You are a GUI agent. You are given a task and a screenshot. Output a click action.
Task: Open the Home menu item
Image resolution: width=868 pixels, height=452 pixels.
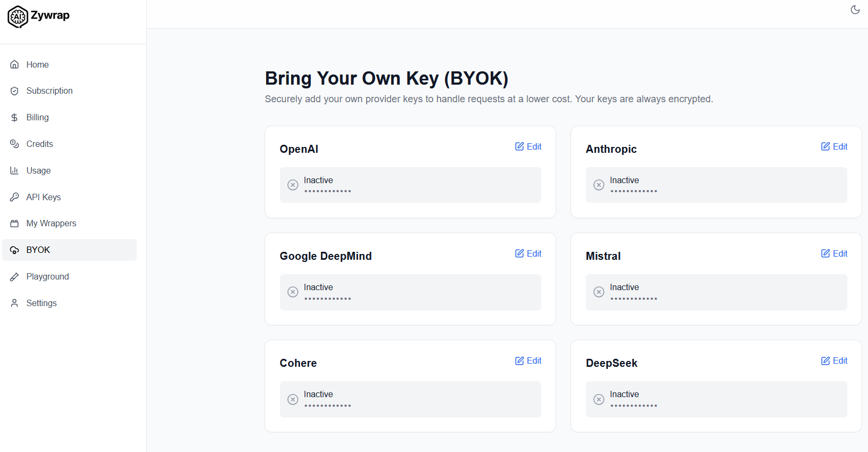[x=69, y=64]
